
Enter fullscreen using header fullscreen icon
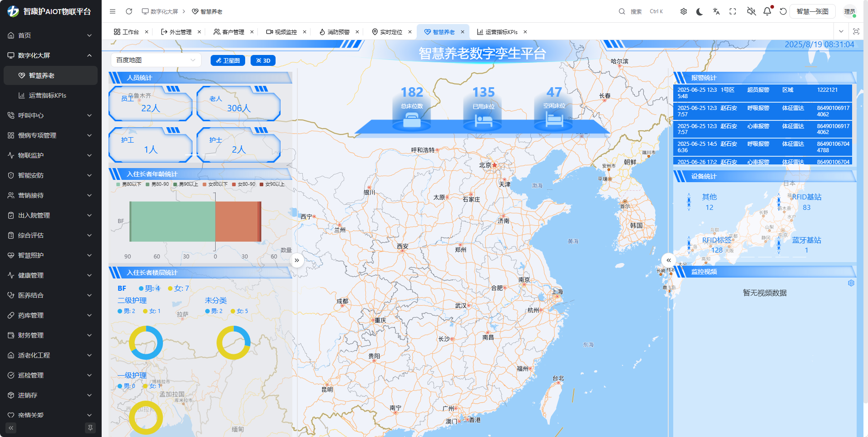pyautogui.click(x=733, y=11)
